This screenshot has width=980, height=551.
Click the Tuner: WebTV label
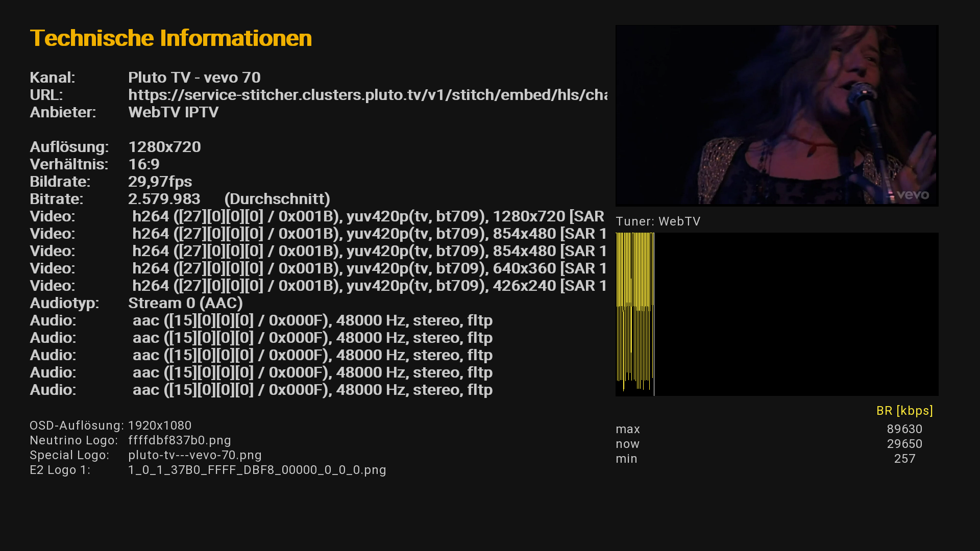(658, 221)
